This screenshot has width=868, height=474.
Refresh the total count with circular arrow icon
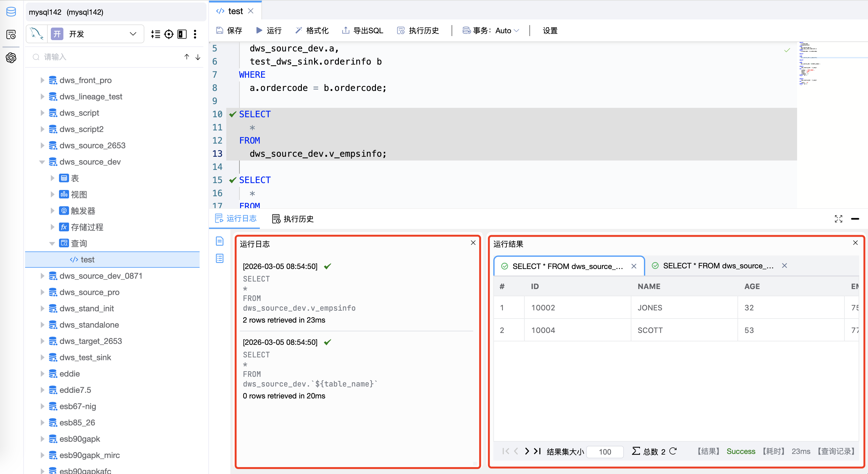[673, 451]
